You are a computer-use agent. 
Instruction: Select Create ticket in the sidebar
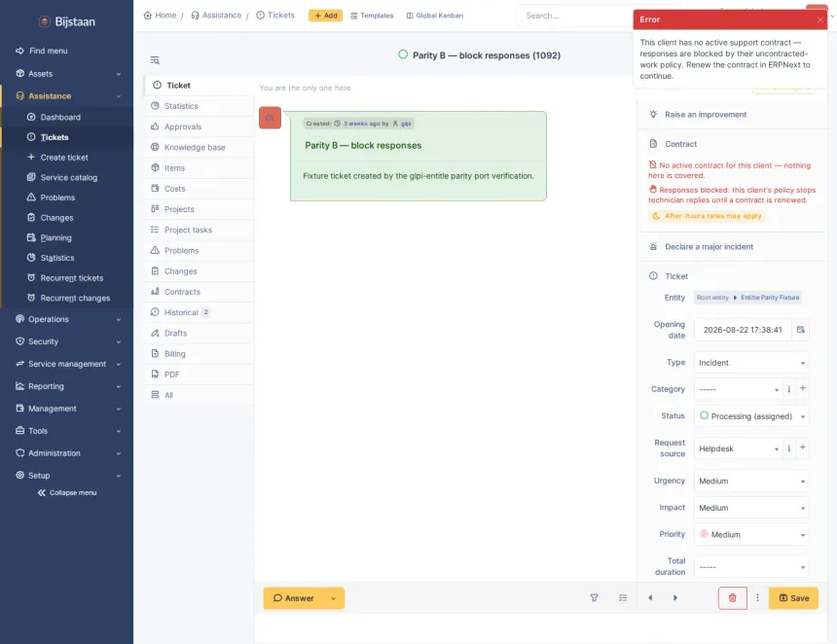click(x=68, y=158)
